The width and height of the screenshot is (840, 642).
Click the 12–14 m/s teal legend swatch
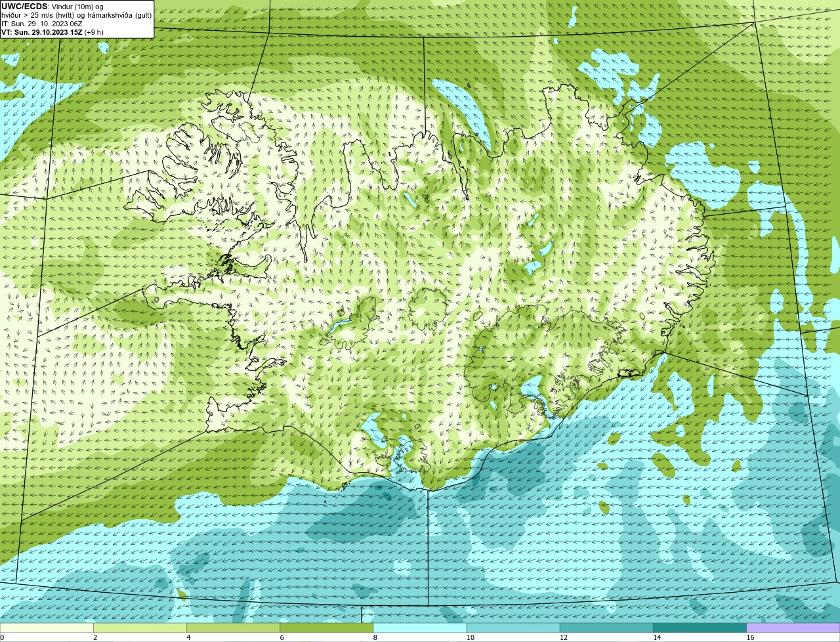(606, 628)
